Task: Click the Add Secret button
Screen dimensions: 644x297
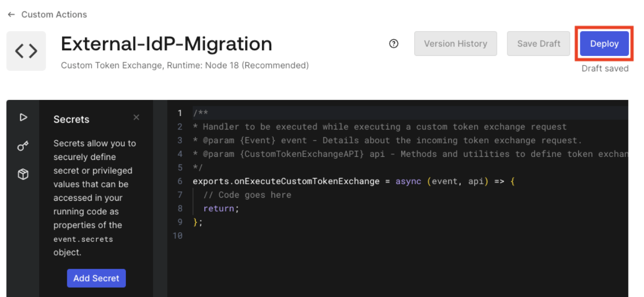Action: tap(96, 278)
